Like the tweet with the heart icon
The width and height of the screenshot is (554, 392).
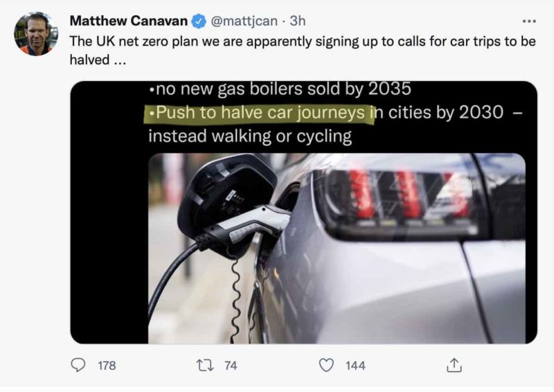(x=327, y=365)
